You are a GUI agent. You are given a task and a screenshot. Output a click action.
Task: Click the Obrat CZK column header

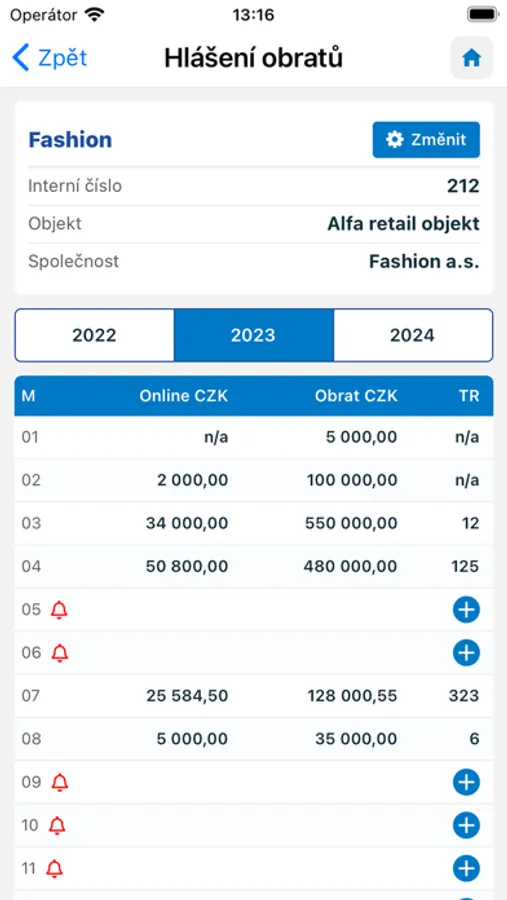356,396
